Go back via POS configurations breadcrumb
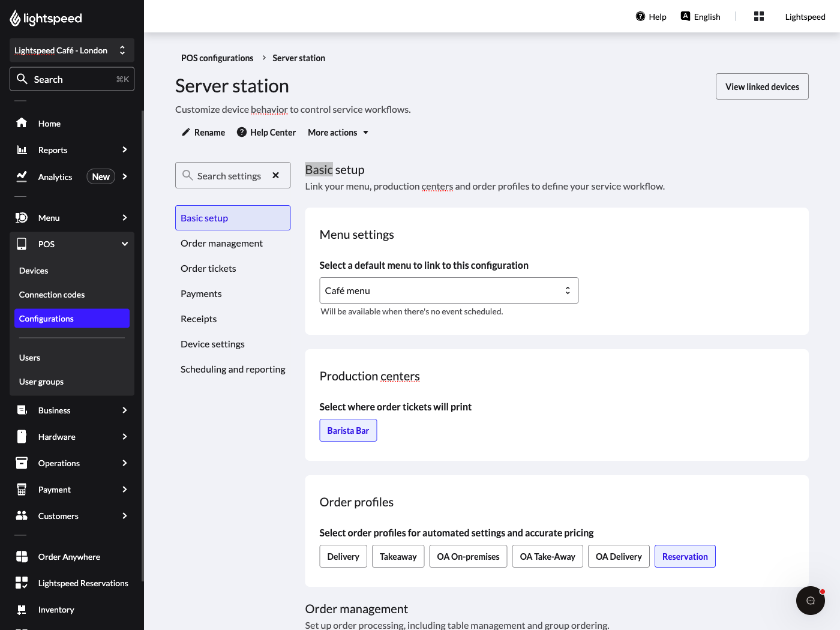The image size is (840, 630). [x=217, y=58]
